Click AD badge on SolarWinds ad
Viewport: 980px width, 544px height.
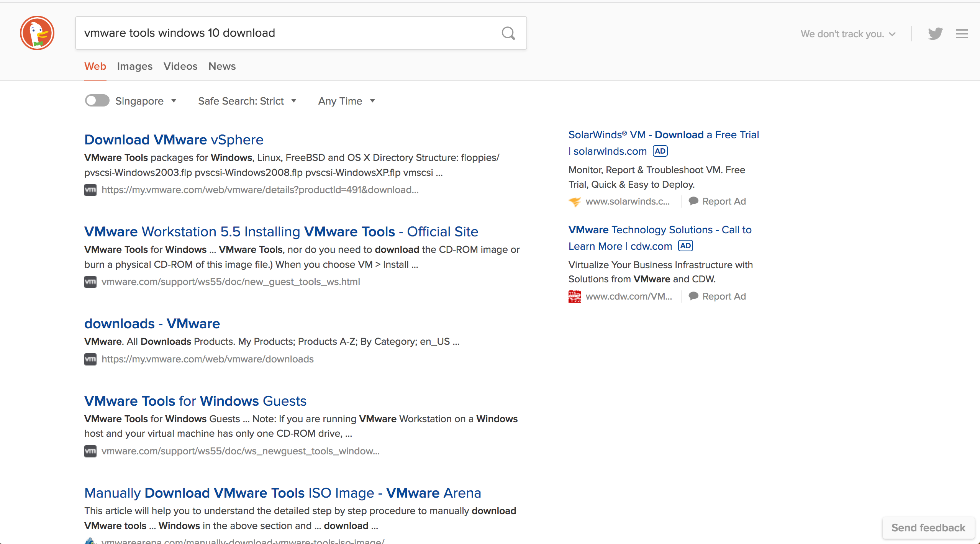tap(660, 151)
